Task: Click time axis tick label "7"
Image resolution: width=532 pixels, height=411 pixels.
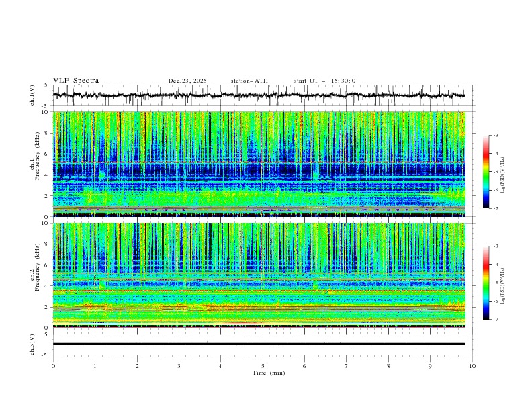Action: (x=347, y=366)
